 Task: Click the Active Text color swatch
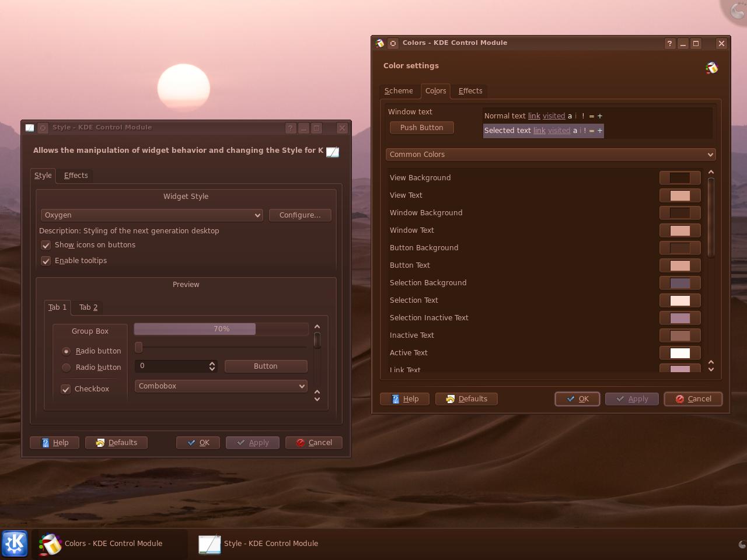[x=680, y=353]
